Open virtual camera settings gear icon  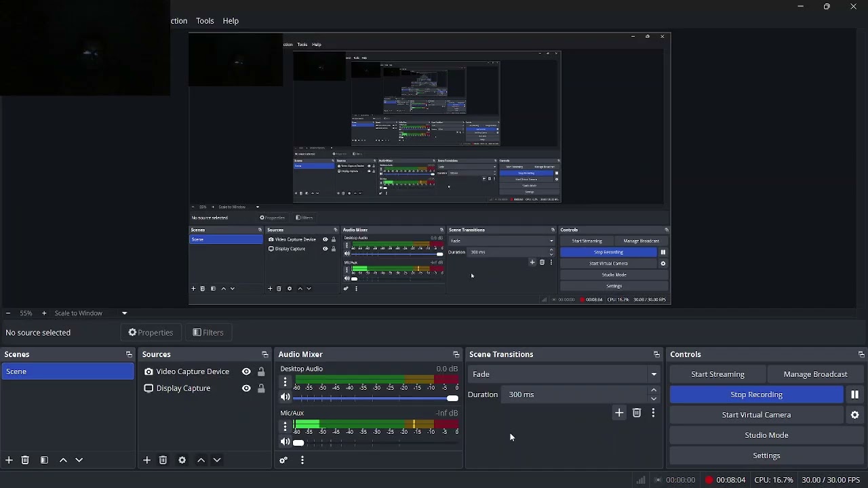point(855,415)
